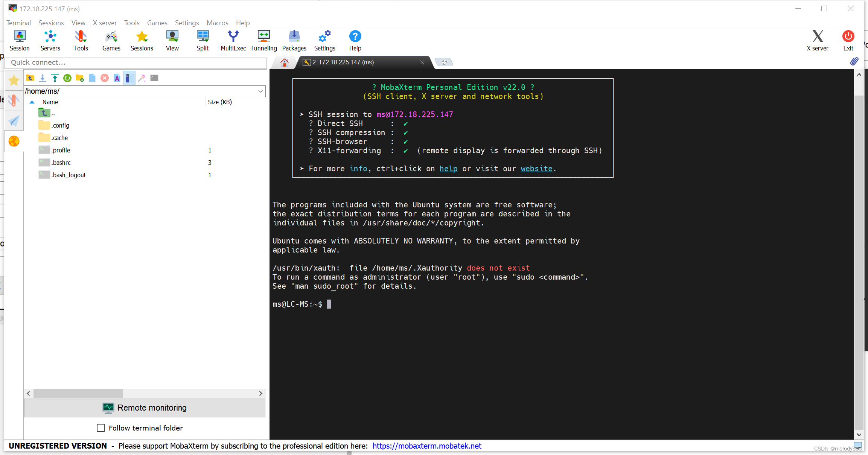Image resolution: width=868 pixels, height=455 pixels.
Task: Expand the /home/ms/ path dropdown
Action: pyautogui.click(x=260, y=91)
